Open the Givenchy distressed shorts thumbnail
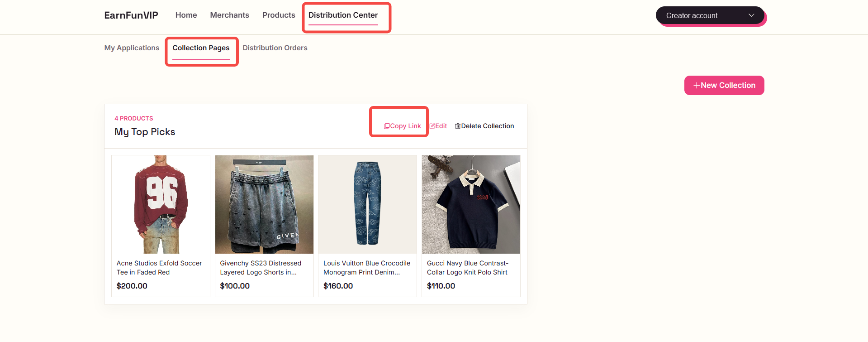The height and width of the screenshot is (342, 868). pyautogui.click(x=264, y=204)
